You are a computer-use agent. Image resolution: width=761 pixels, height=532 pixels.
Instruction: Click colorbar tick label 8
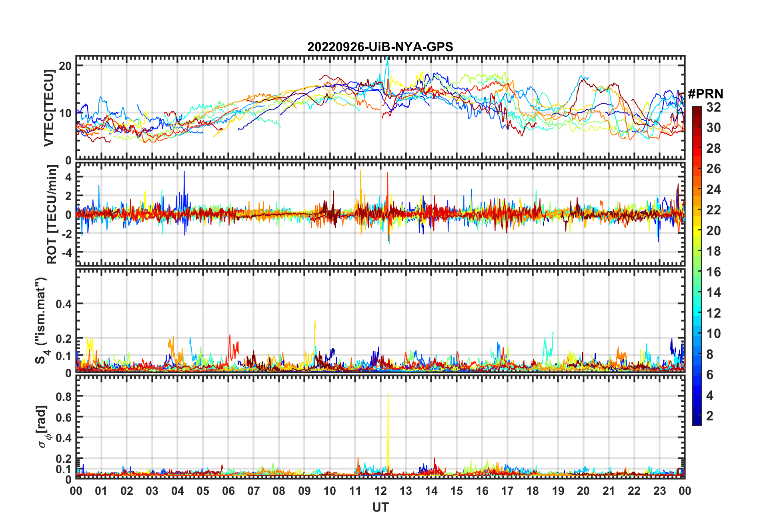pyautogui.click(x=710, y=354)
